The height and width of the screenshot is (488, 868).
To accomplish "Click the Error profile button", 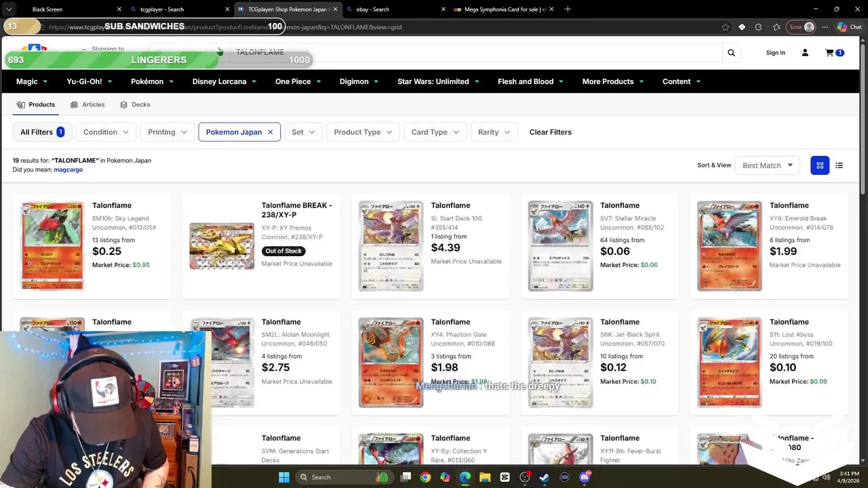I will click(x=800, y=27).
